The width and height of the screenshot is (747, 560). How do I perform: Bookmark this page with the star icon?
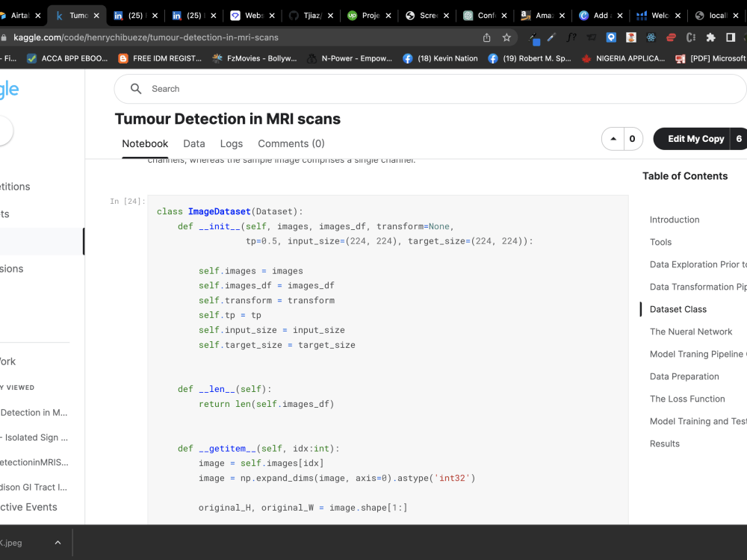point(506,37)
